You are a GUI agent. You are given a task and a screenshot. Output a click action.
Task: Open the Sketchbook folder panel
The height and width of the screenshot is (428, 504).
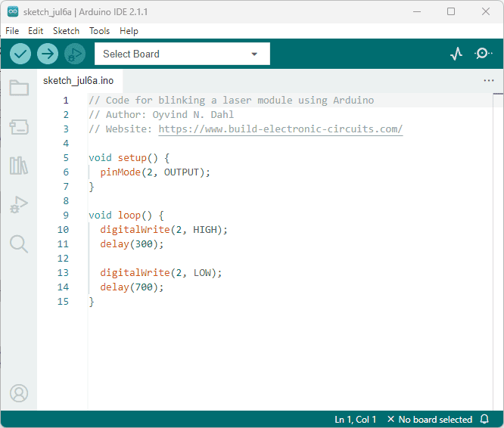[19, 88]
